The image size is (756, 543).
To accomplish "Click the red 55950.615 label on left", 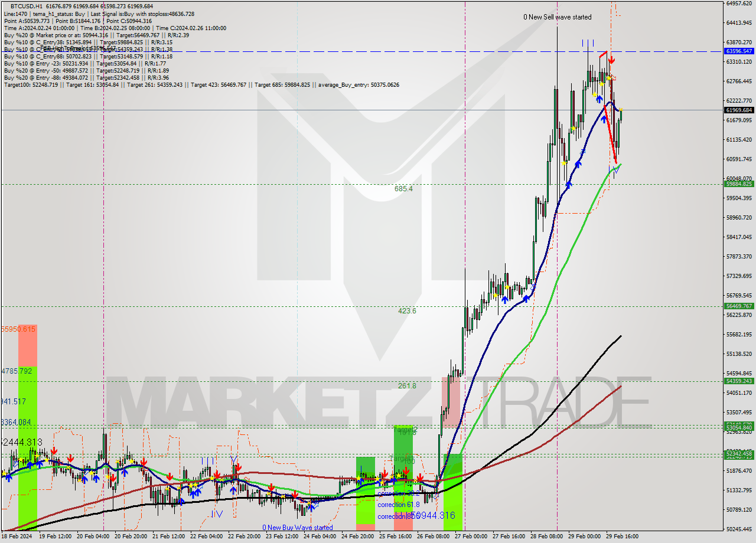I will (18, 329).
